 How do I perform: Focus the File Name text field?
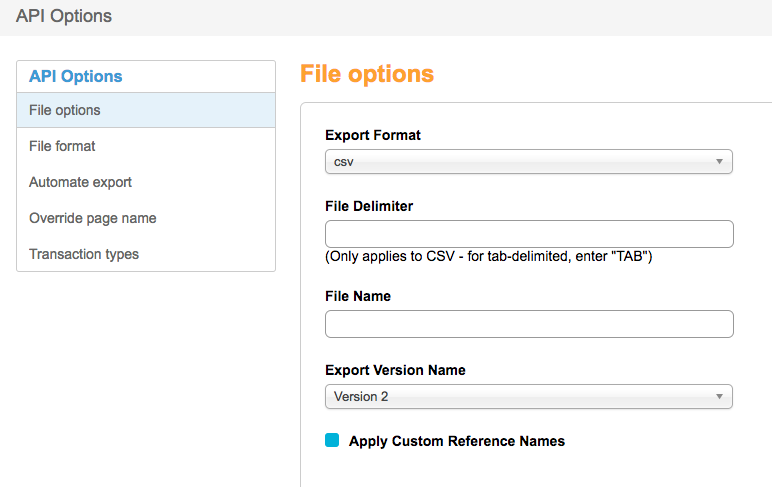tap(529, 324)
